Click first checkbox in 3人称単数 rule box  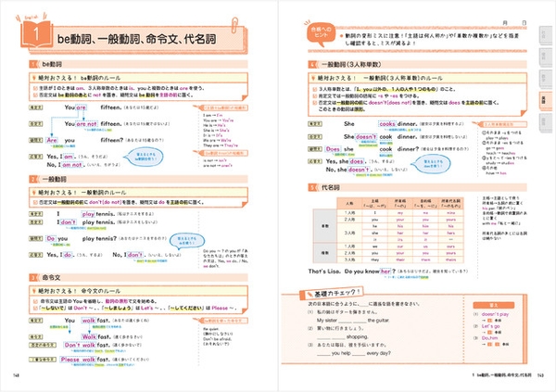coord(314,89)
